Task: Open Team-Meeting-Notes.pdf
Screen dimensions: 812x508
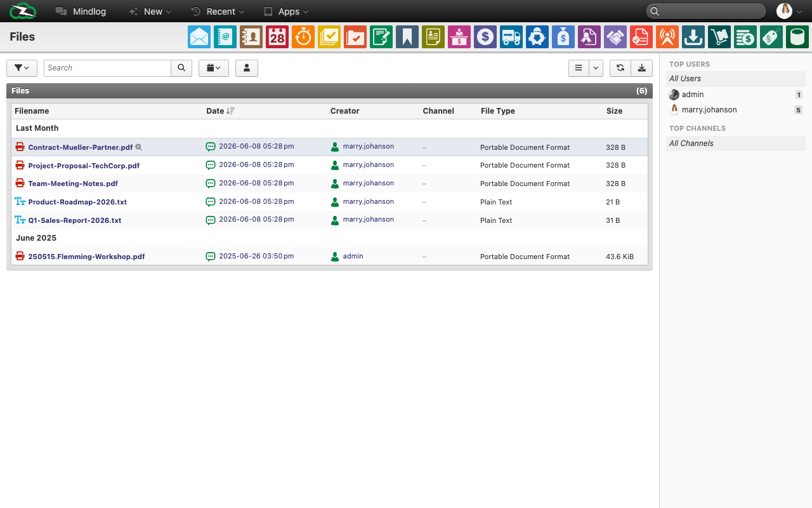Action: coord(73,184)
